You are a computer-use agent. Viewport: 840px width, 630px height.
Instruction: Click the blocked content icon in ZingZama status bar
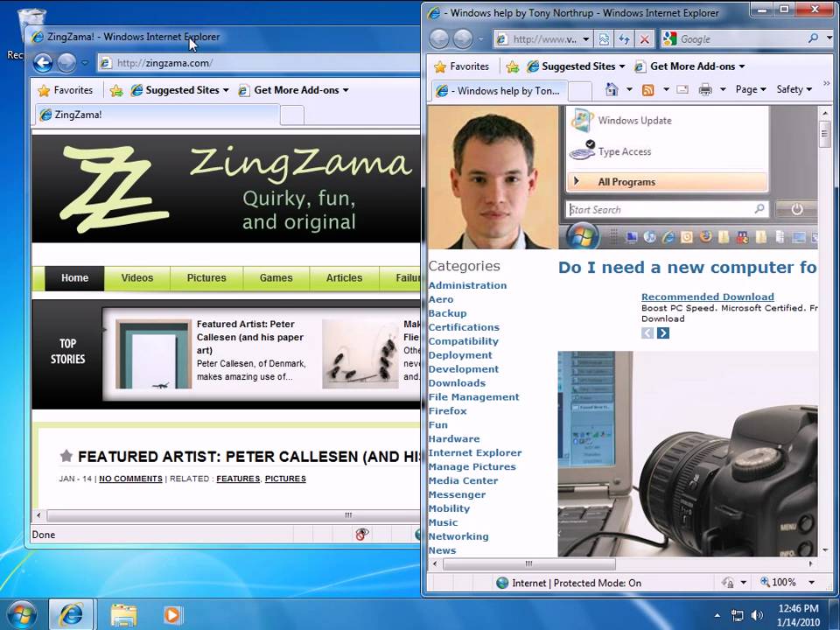pos(361,534)
